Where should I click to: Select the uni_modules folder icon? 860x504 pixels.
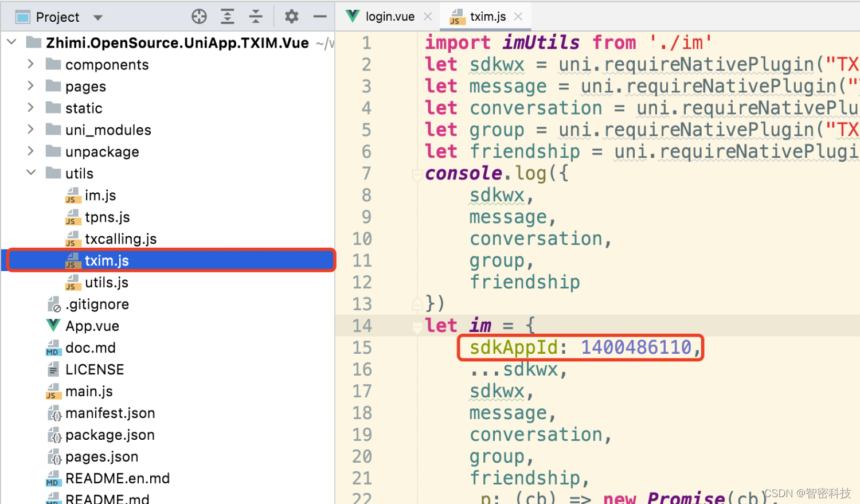[x=53, y=129]
